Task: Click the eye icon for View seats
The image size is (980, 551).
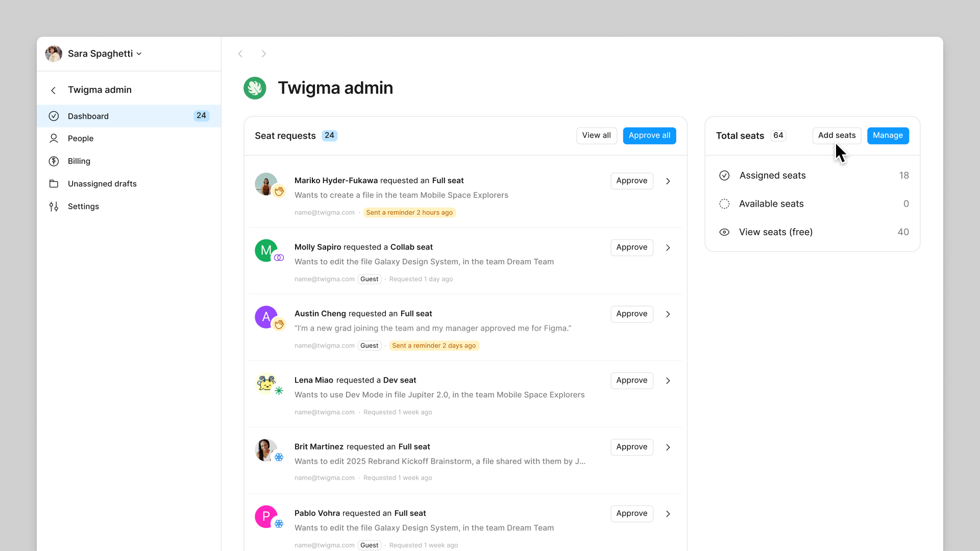Action: coord(724,232)
